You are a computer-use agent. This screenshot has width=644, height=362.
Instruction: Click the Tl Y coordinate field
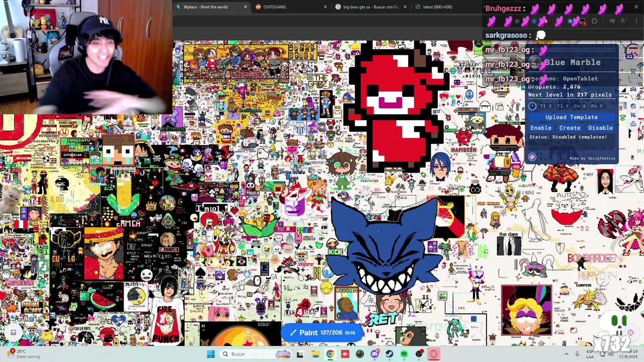(563, 106)
